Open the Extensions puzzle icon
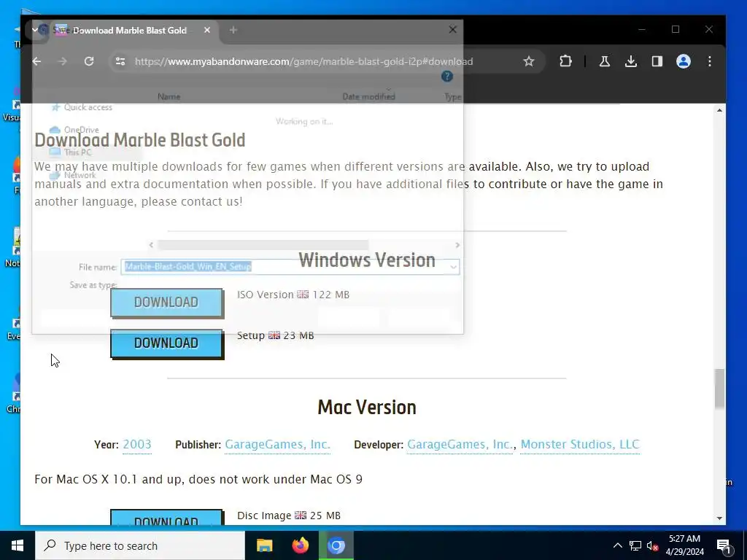This screenshot has width=747, height=560. click(565, 61)
